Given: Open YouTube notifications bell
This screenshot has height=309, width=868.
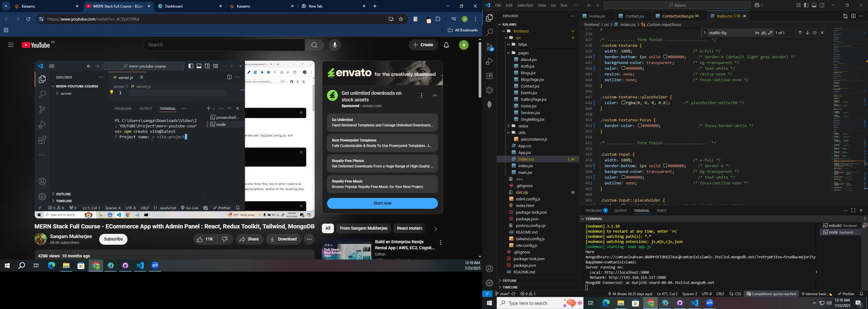Looking at the screenshot, I should (446, 45).
